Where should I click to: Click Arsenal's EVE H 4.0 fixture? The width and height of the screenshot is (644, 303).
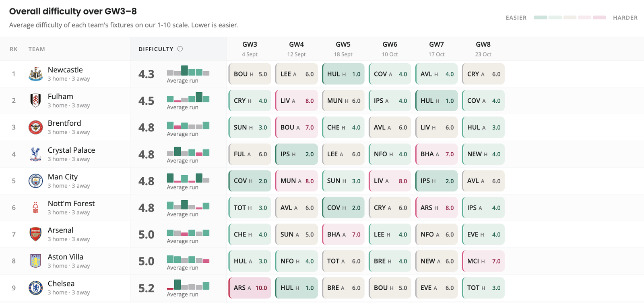point(483,234)
